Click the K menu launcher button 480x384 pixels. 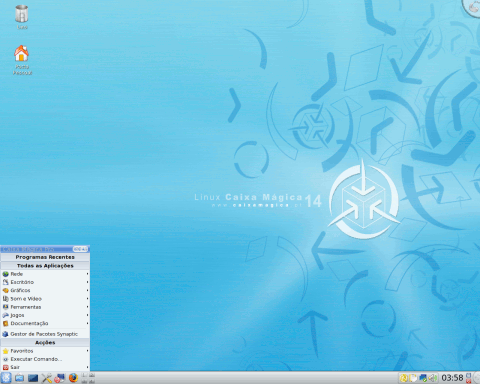(x=6, y=378)
